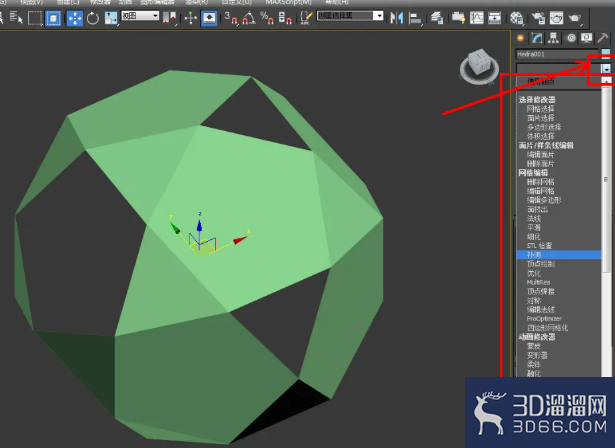
Task: Open the Select by Name tool
Action: click(x=16, y=18)
